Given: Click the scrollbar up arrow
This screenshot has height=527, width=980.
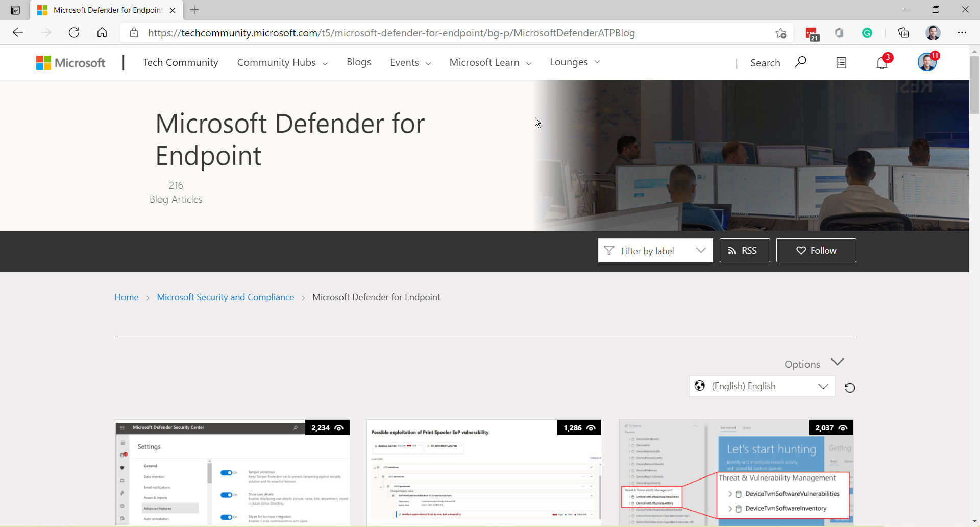Looking at the screenshot, I should 974,51.
